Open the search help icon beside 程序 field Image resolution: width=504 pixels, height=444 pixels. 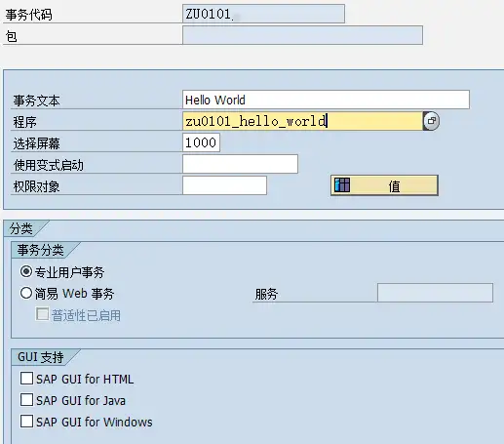[431, 121]
